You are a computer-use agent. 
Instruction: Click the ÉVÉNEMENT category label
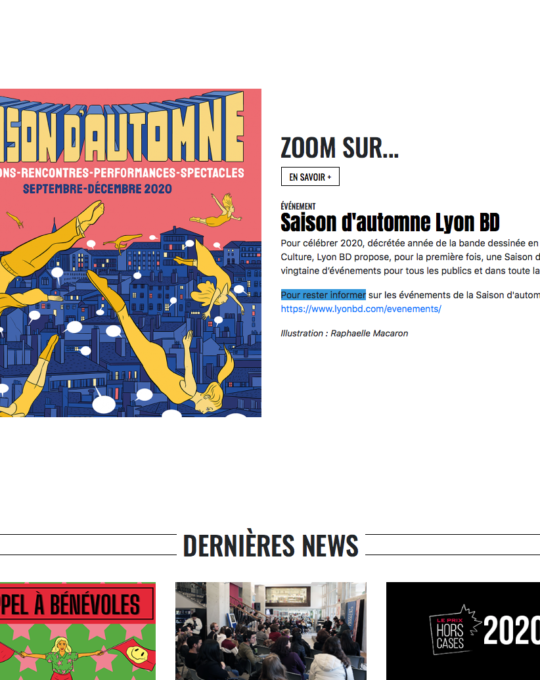coord(298,206)
